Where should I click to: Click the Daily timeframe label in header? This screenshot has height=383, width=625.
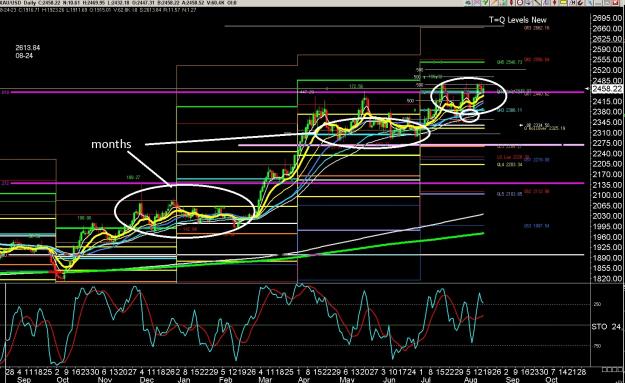point(30,3)
